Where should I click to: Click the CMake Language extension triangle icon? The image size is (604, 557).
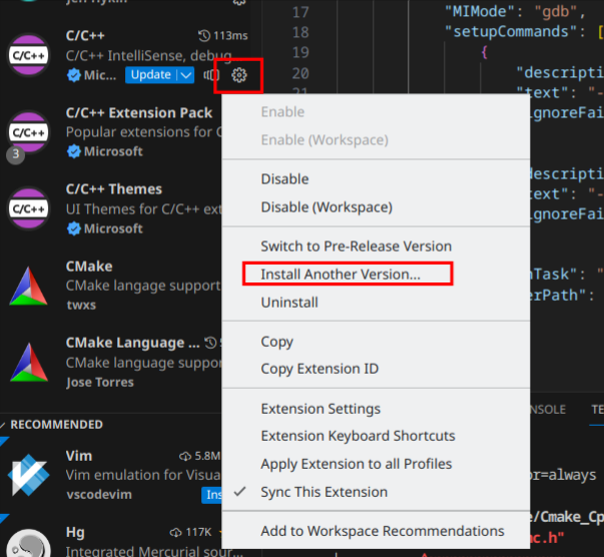click(x=29, y=362)
